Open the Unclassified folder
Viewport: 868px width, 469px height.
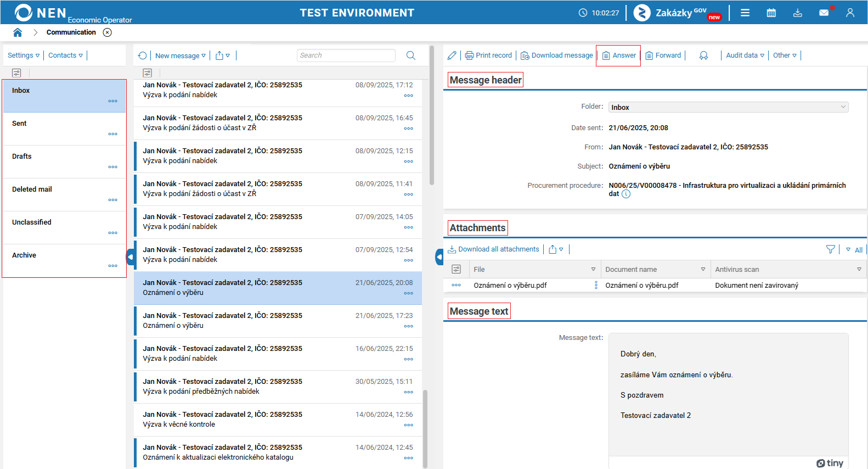pos(64,228)
